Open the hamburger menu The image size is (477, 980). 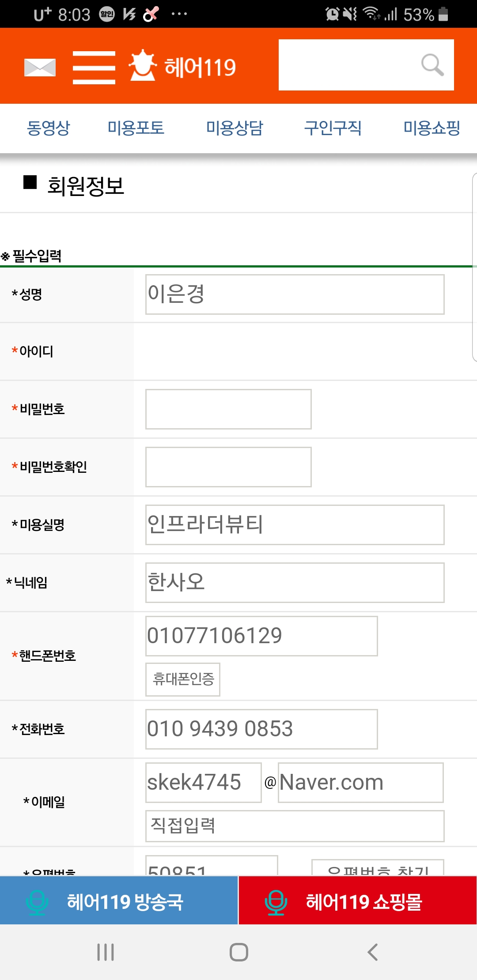click(94, 67)
